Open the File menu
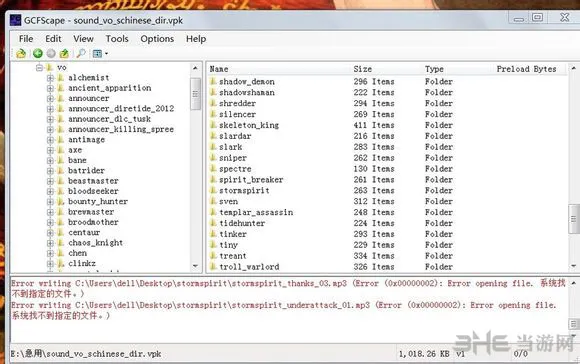580x364 pixels. click(x=26, y=39)
